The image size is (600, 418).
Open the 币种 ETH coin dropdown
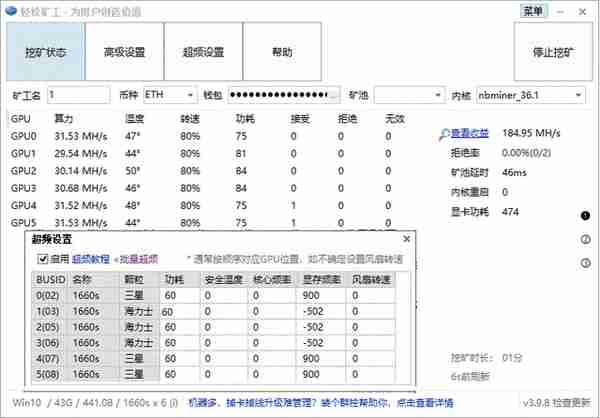pyautogui.click(x=170, y=95)
